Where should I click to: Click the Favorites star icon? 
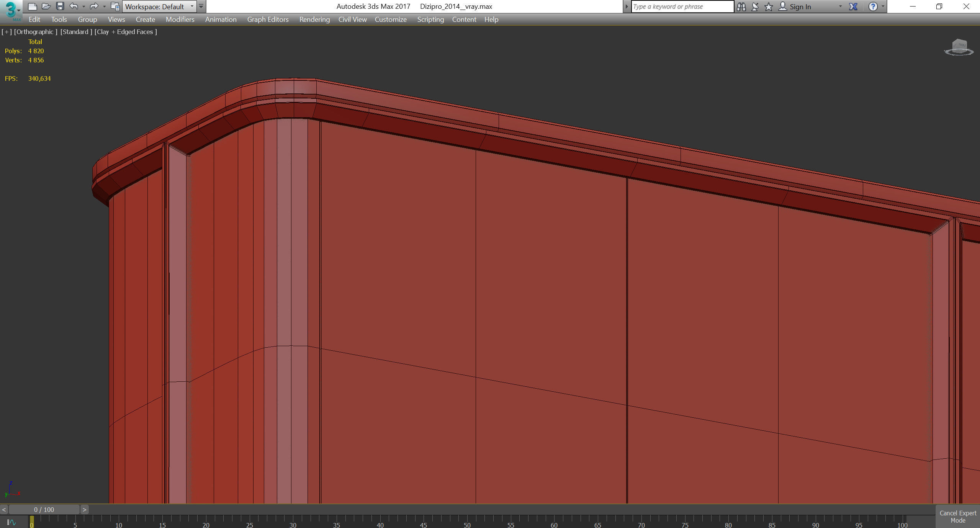[x=768, y=7]
